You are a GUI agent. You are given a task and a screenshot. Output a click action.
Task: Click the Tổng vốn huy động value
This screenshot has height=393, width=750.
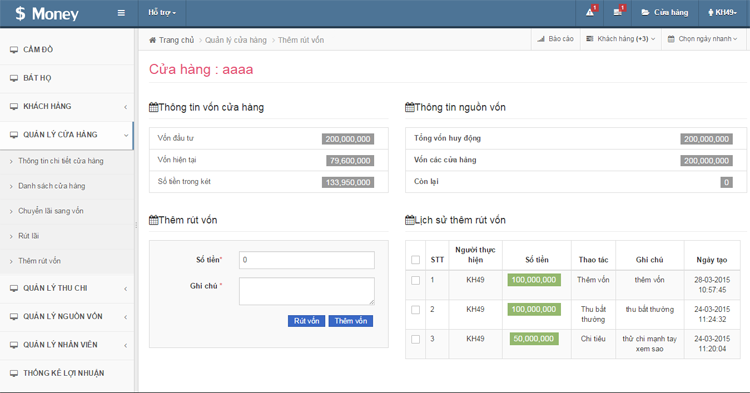click(x=706, y=139)
